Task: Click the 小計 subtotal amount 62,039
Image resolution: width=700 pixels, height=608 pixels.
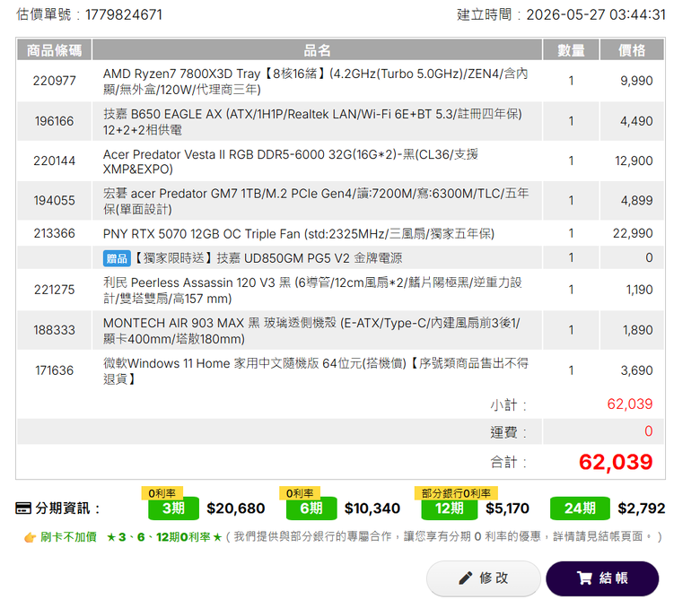Action: coord(629,404)
